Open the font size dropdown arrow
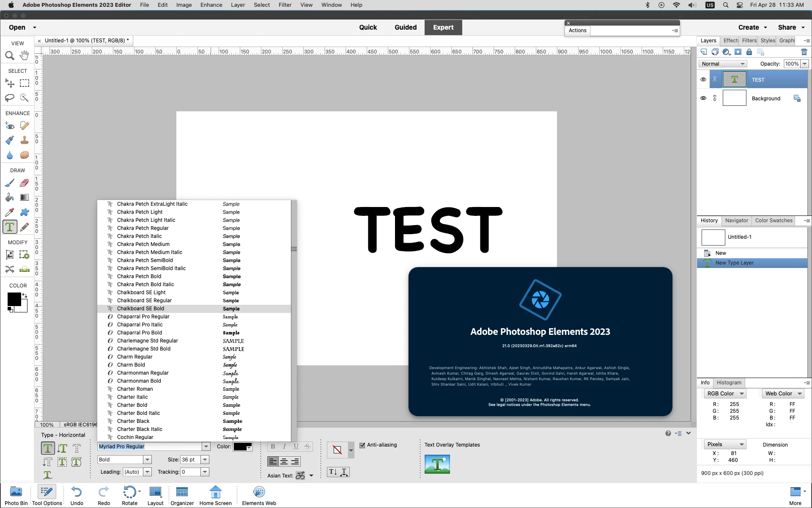The width and height of the screenshot is (812, 508). [205, 460]
